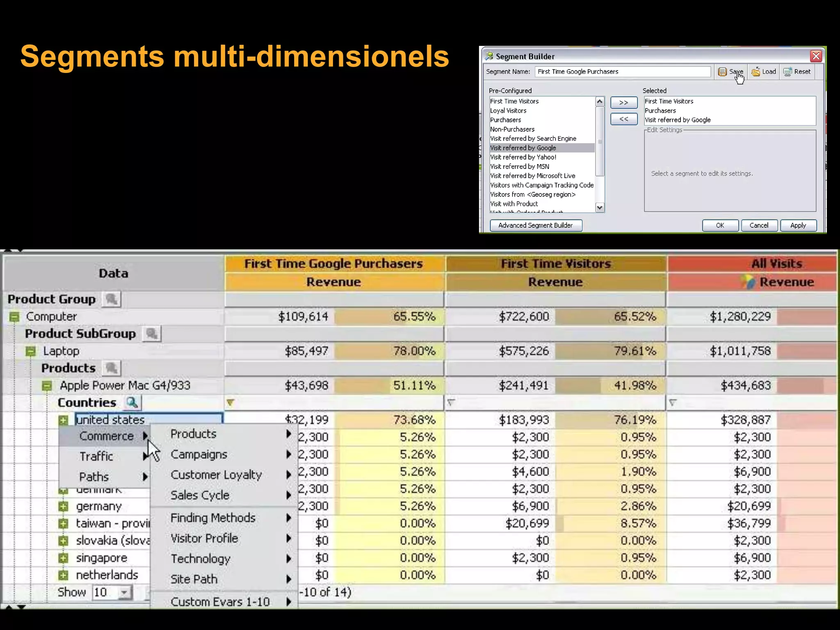Select Visit referred by Search Engine
The width and height of the screenshot is (840, 630).
[x=542, y=139]
